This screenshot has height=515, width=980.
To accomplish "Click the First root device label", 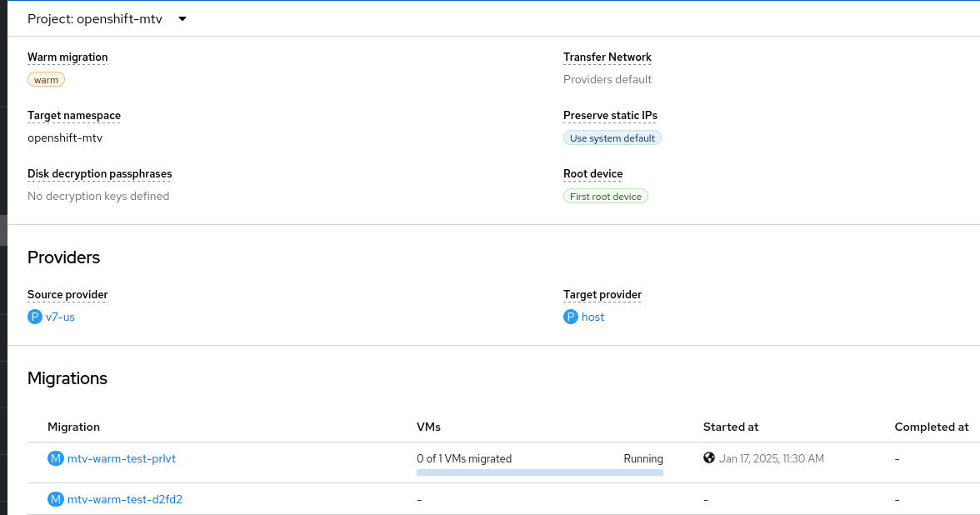I will pyautogui.click(x=606, y=197).
